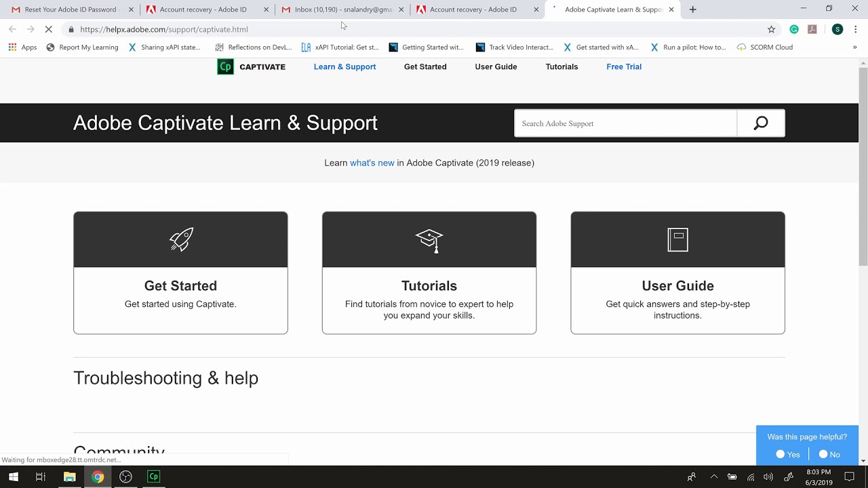
Task: Click the browser forward arrow
Action: pyautogui.click(x=31, y=29)
